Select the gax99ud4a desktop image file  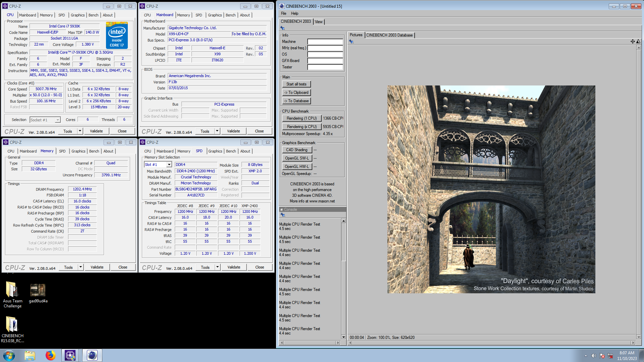point(38,293)
